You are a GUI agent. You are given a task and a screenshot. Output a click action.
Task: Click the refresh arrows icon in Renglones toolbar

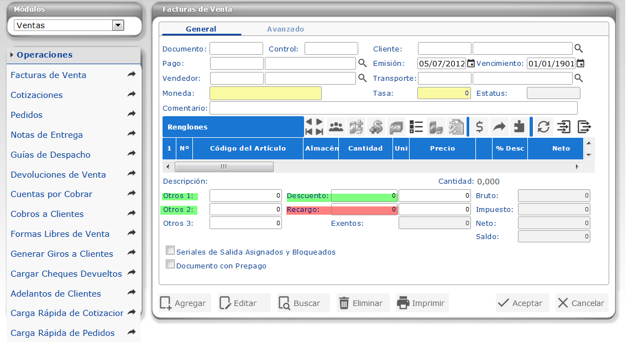pos(543,127)
